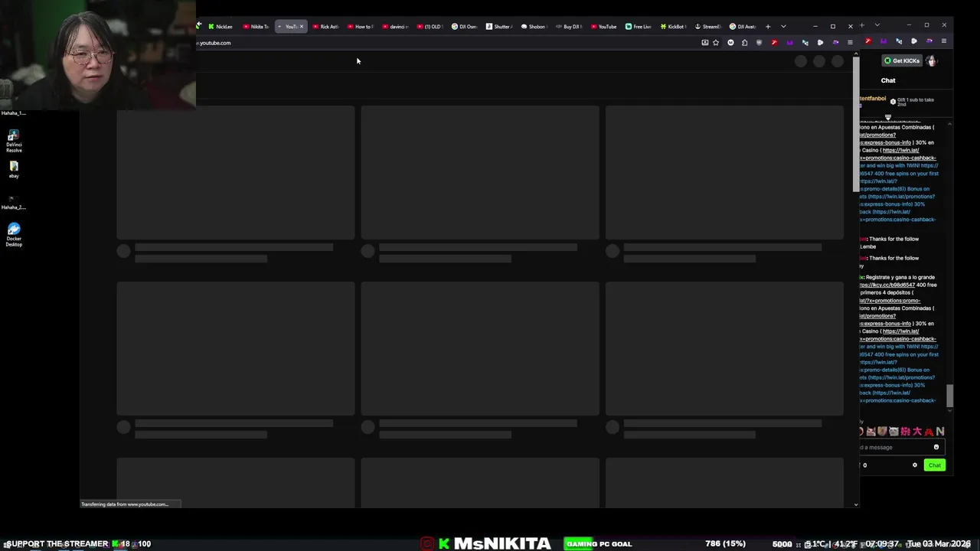This screenshot has width=980, height=551.
Task: Open the browser hamburger menu
Action: click(x=850, y=43)
